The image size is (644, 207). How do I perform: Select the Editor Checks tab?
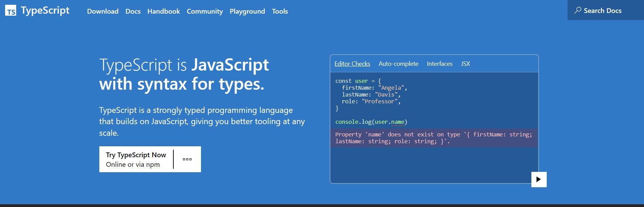(352, 64)
